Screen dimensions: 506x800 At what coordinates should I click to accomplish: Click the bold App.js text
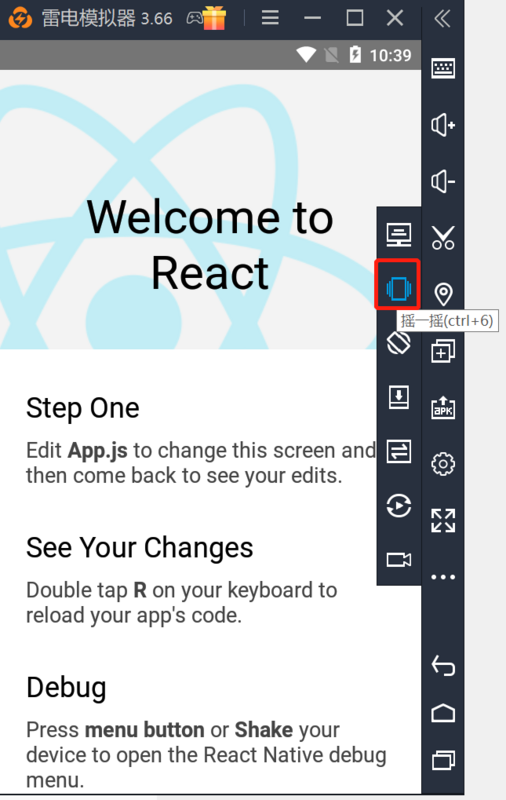pos(97,451)
